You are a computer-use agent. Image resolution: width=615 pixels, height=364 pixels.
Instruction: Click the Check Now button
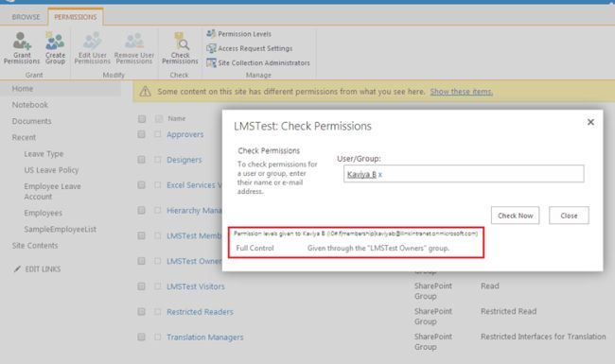[x=515, y=216]
